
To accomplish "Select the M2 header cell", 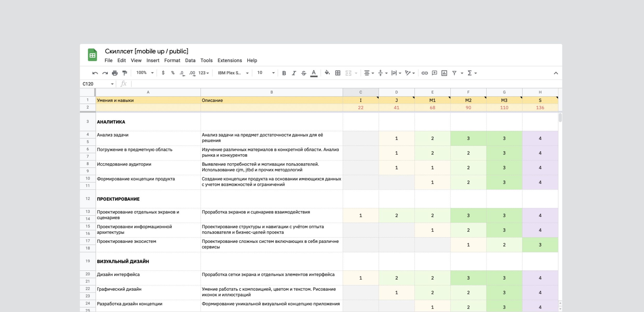I will [468, 100].
